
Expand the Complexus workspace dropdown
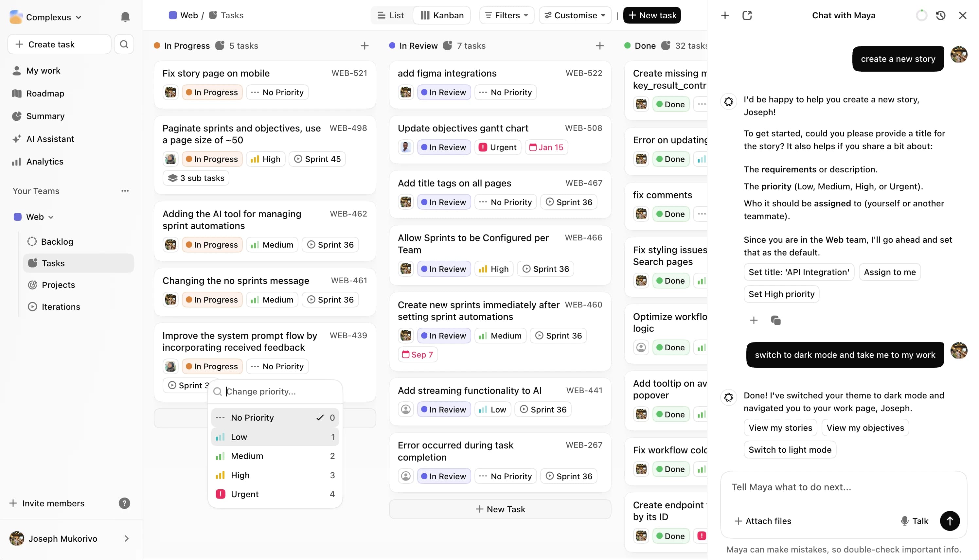coord(80,17)
